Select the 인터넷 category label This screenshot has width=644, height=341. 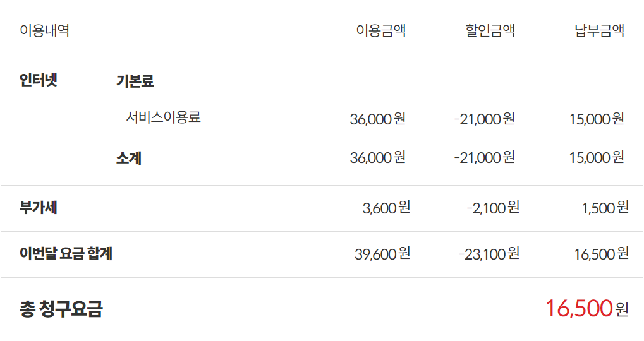coord(39,80)
